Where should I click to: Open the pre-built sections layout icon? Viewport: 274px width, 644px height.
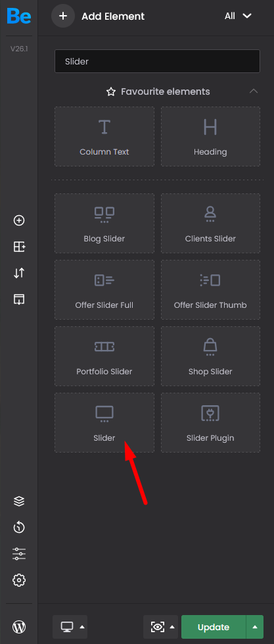(x=19, y=247)
